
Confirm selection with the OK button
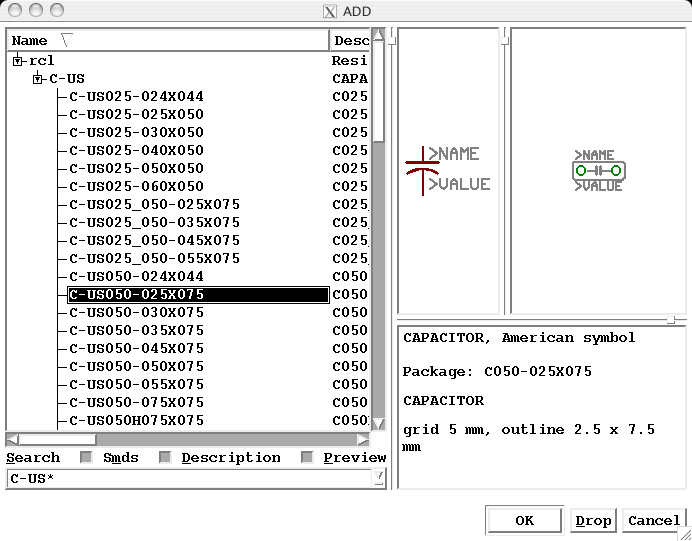click(x=524, y=521)
